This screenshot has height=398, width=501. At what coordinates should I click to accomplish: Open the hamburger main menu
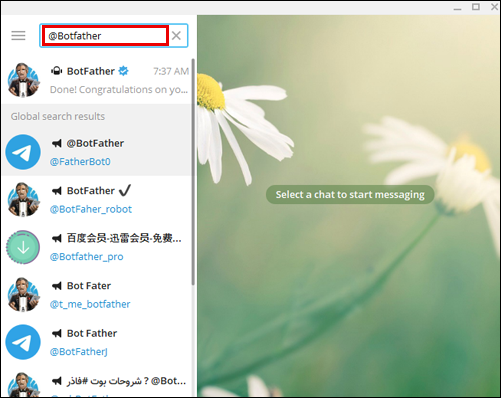click(x=18, y=35)
